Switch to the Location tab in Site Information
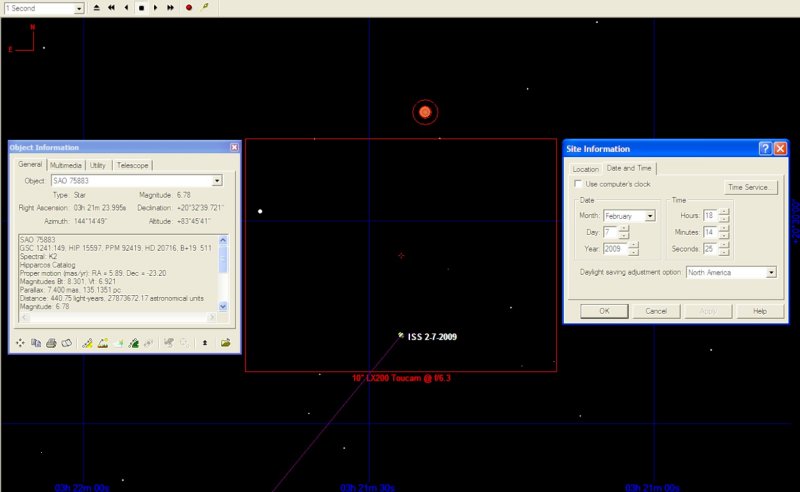The height and width of the screenshot is (492, 800). [585, 169]
